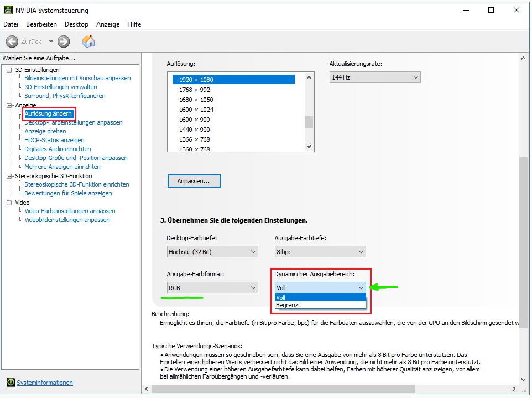
Task: Open Desktop-Größe und -Position anpassen
Action: (x=76, y=158)
